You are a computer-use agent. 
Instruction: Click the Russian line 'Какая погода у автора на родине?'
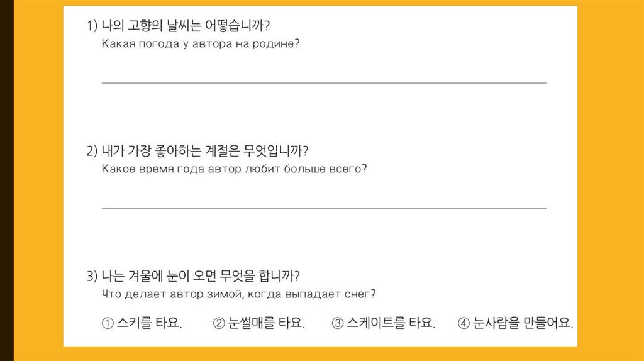coord(200,45)
